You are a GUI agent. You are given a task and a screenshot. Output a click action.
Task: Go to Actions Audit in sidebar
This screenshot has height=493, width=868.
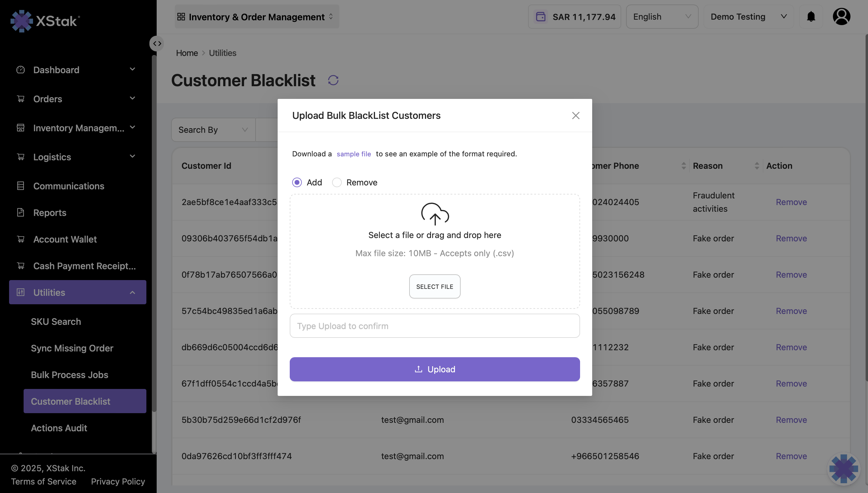[x=59, y=428]
